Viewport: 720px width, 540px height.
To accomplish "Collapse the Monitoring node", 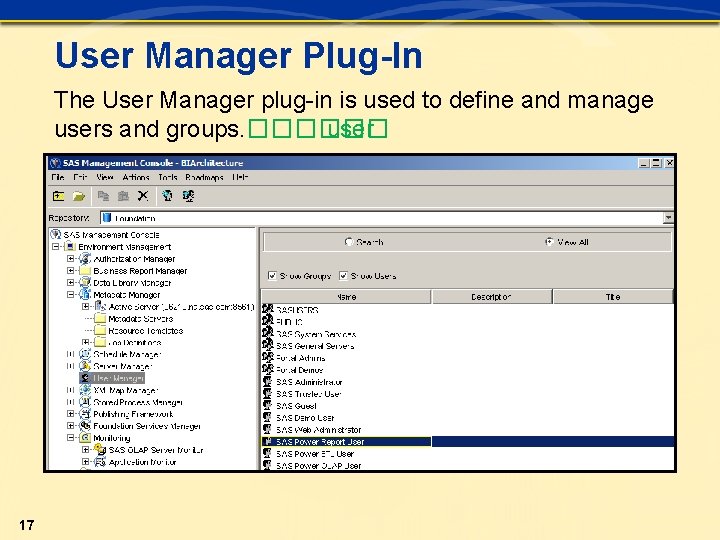I will coord(71,438).
